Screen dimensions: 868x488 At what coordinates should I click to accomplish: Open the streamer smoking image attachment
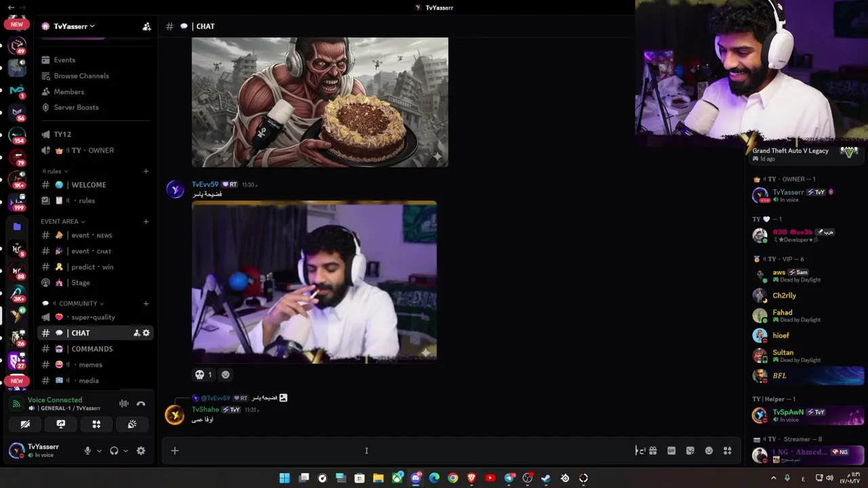[x=315, y=282]
